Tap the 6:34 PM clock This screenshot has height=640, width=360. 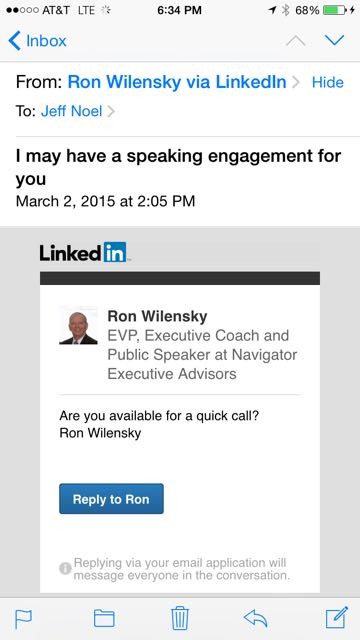[180, 10]
